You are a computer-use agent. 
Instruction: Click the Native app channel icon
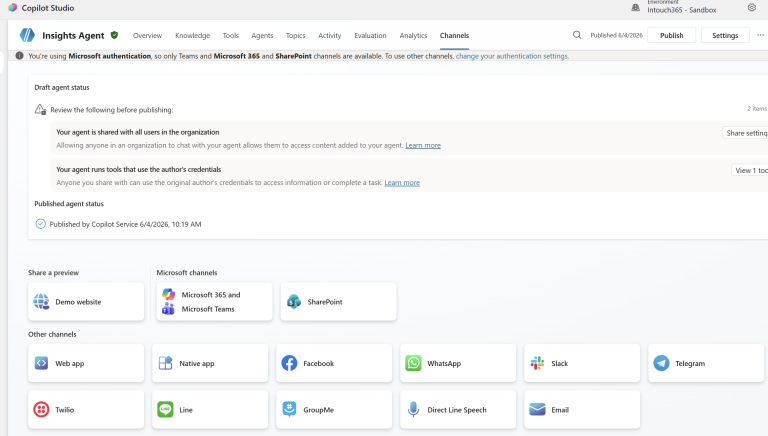click(x=166, y=363)
